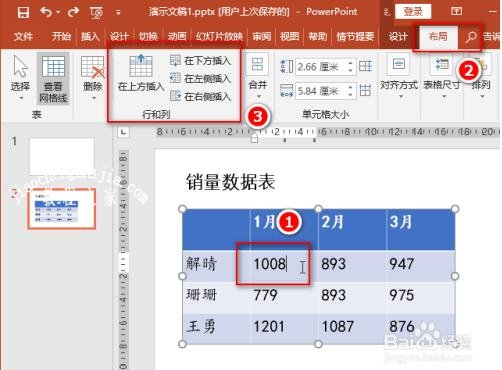Click the cell containing 779
Screen dimensions: 502x370
point(284,297)
